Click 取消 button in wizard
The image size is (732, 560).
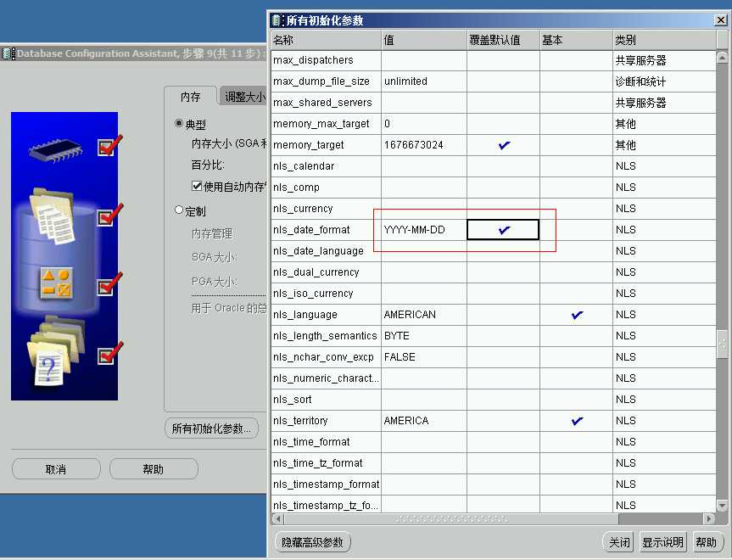pyautogui.click(x=56, y=469)
